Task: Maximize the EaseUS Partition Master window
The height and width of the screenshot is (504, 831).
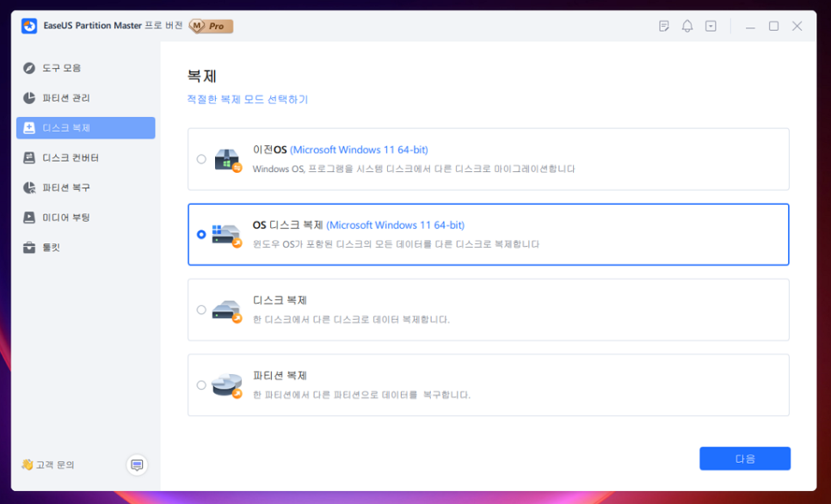Action: pos(773,26)
